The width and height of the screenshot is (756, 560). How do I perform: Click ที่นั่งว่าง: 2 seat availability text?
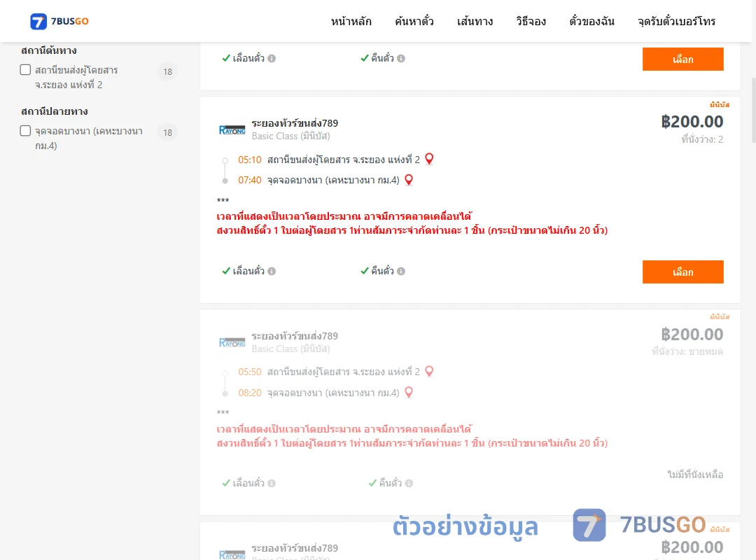702,139
